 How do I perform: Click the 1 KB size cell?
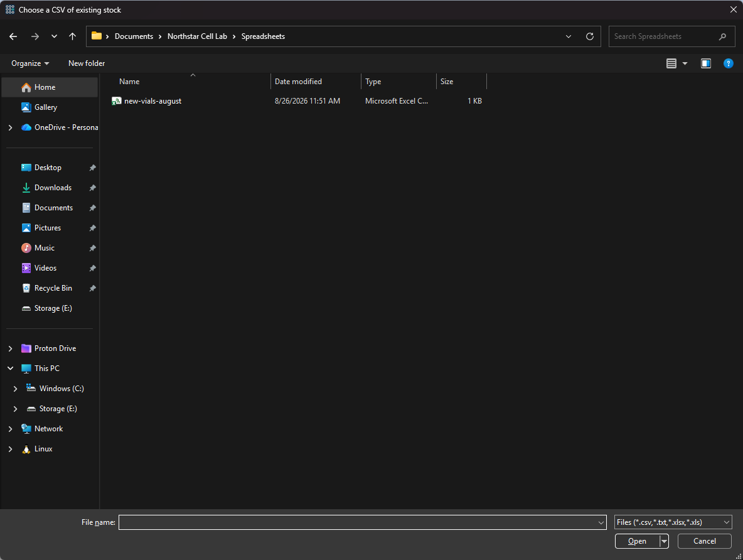474,101
